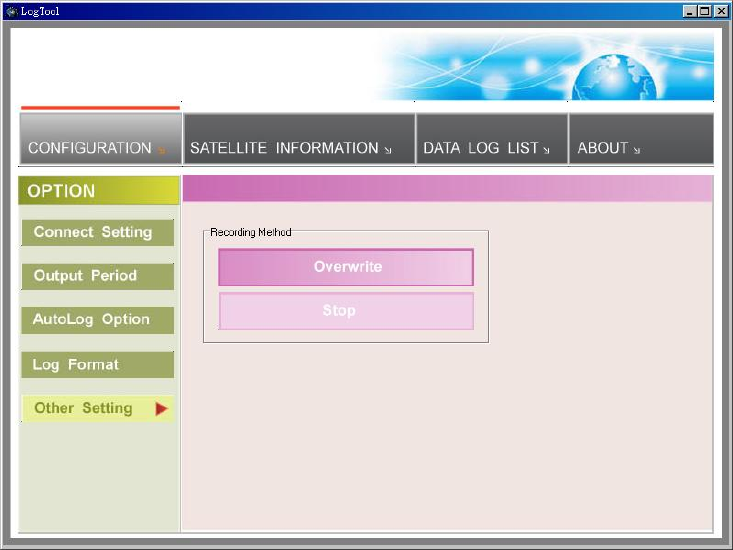Maximize the LogTool window
Viewport: 733px width, 550px height.
point(705,11)
